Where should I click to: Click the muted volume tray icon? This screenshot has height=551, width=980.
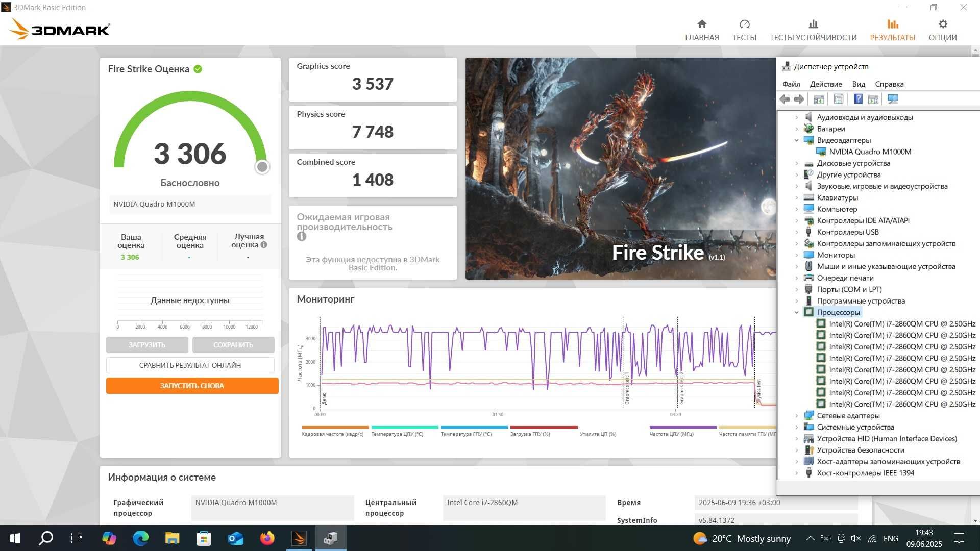[856, 538]
